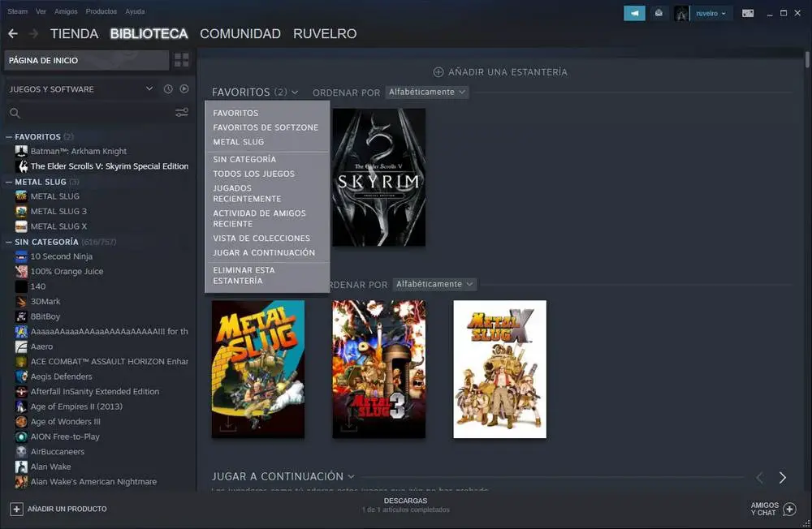Select VISTA DE COLECCIONES menu entry
Screen dimensions: 812x529
(261, 238)
